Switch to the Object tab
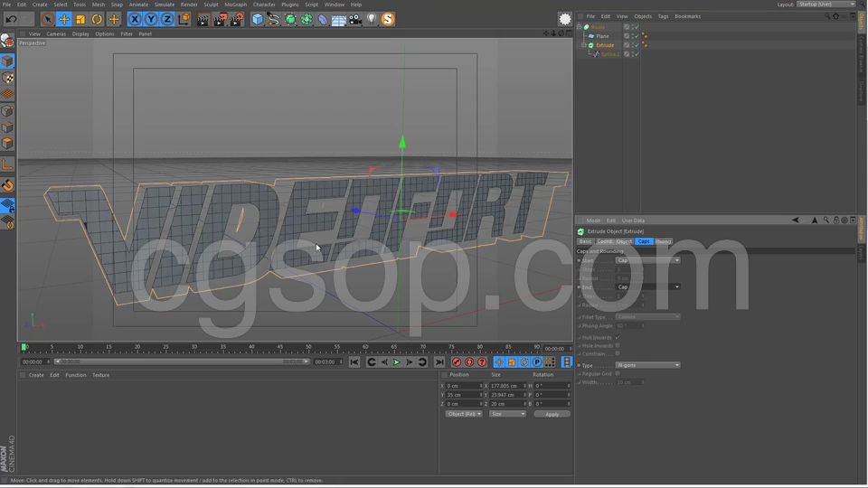 click(x=624, y=241)
